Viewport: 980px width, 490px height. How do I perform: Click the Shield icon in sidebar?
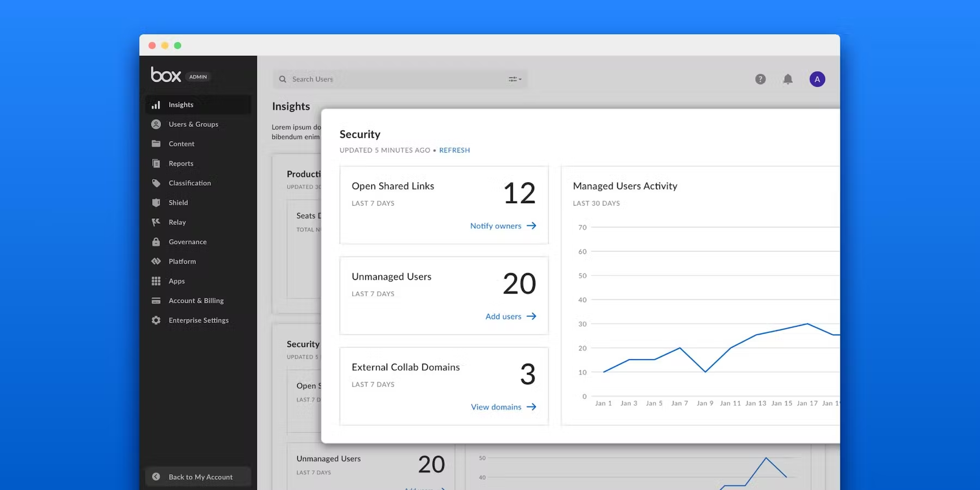[156, 203]
